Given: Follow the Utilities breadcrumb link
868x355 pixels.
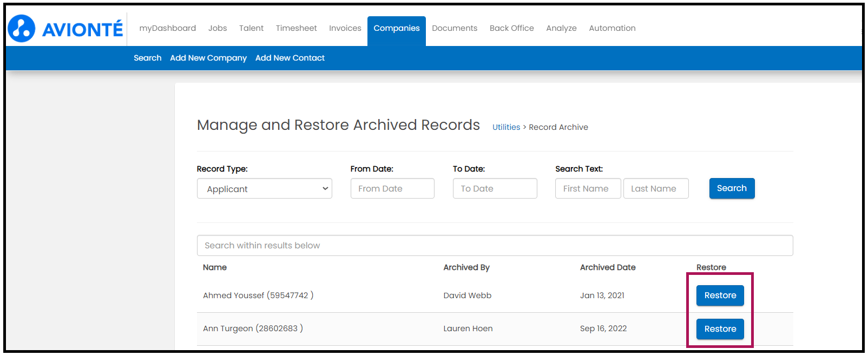Looking at the screenshot, I should (x=506, y=127).
